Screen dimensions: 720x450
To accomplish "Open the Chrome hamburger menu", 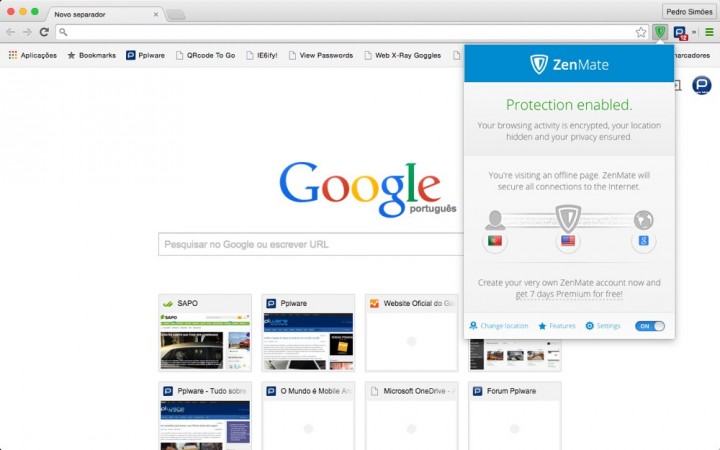I will click(x=709, y=32).
